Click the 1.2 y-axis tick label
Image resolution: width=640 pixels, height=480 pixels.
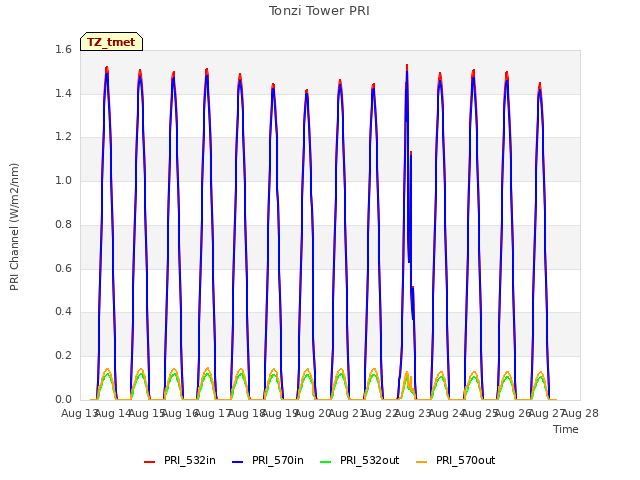point(63,137)
